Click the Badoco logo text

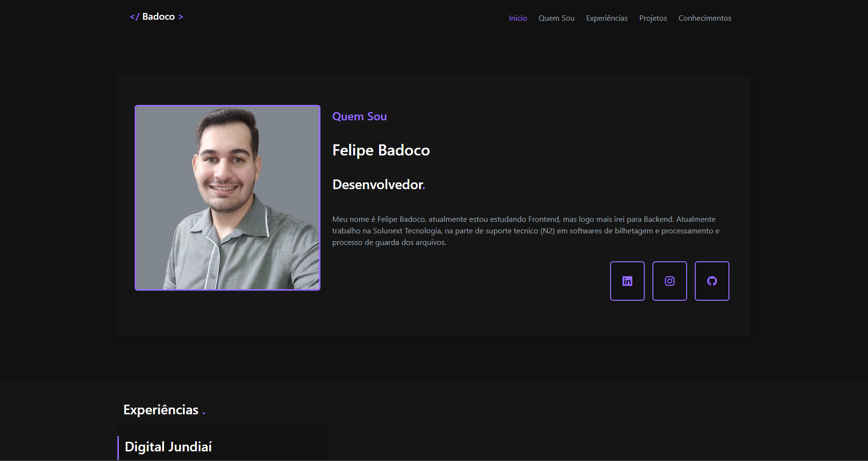point(158,17)
